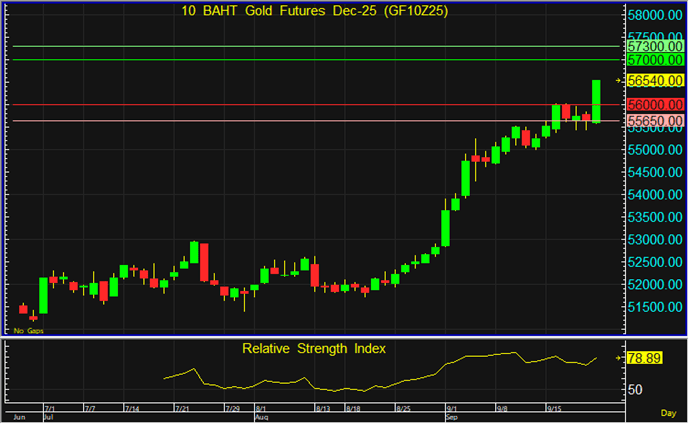Select the 57000.00 green price label

tap(655, 61)
